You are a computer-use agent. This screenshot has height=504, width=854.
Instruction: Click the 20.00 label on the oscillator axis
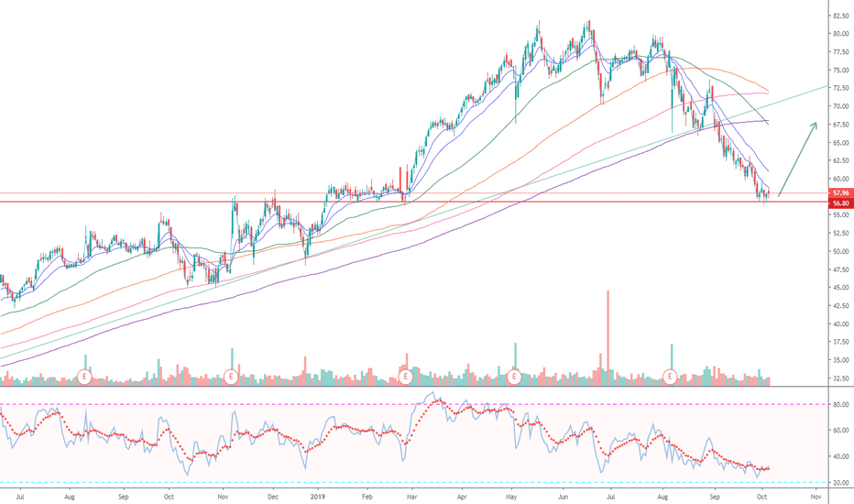tap(840, 483)
